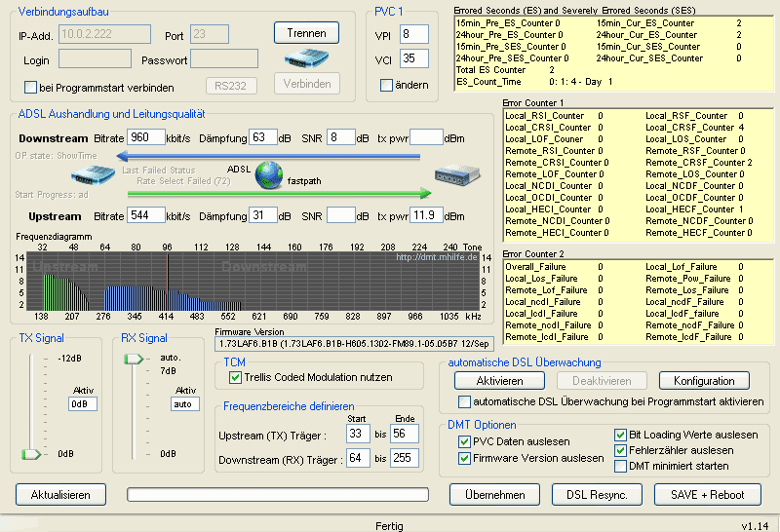Viewport: 780px width, 532px height.
Task: Click the DSL Resync. button
Action: [597, 495]
